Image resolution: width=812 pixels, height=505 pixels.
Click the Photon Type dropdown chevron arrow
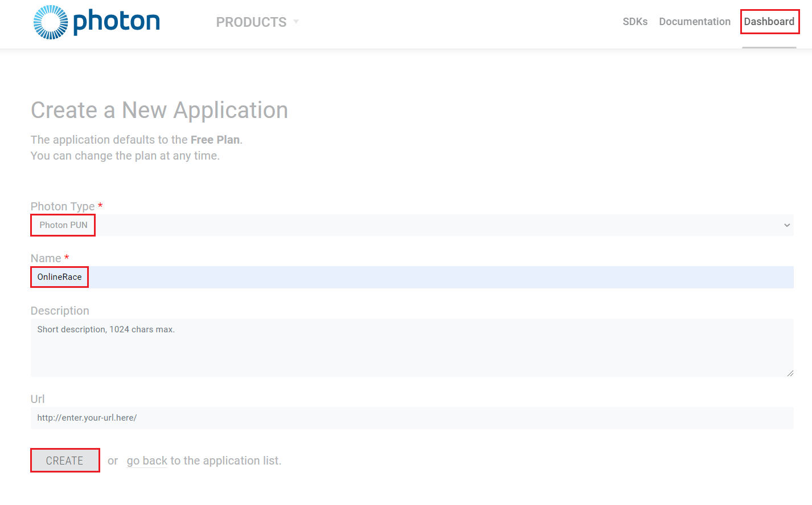(x=788, y=225)
